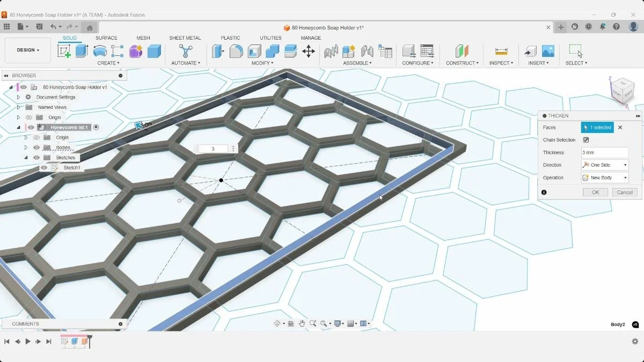This screenshot has width=644, height=362.
Task: Confirm Thicken with the OK button
Action: coord(595,193)
